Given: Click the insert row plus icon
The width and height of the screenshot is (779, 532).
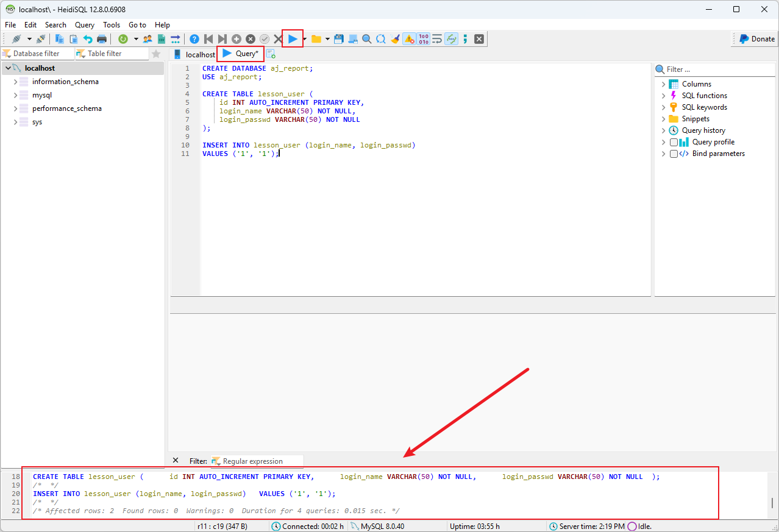Looking at the screenshot, I should point(237,39).
